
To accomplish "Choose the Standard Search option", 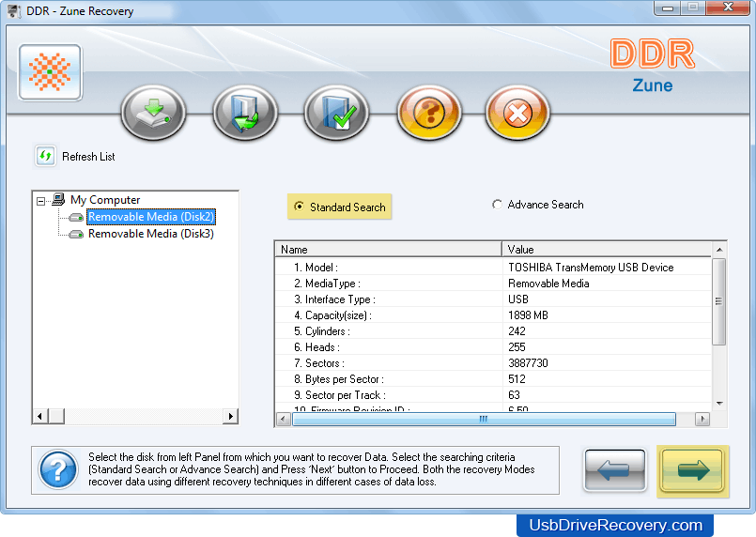I will (339, 207).
